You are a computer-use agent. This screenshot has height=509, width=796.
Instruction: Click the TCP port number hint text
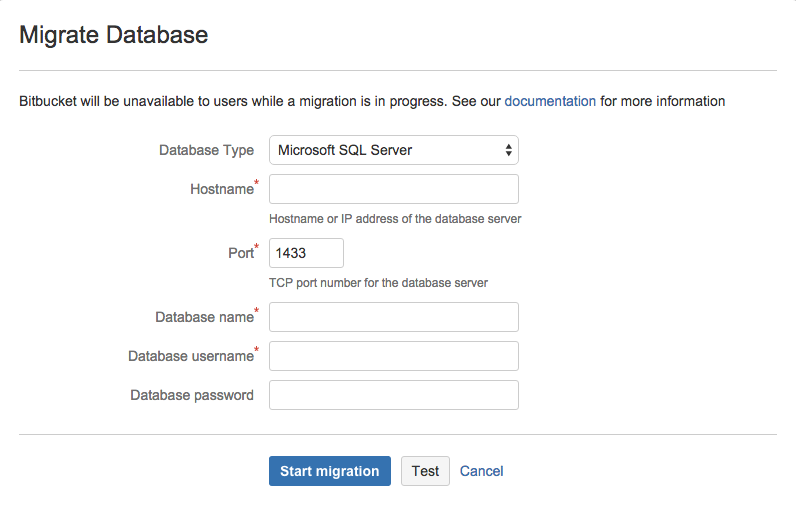tap(378, 282)
